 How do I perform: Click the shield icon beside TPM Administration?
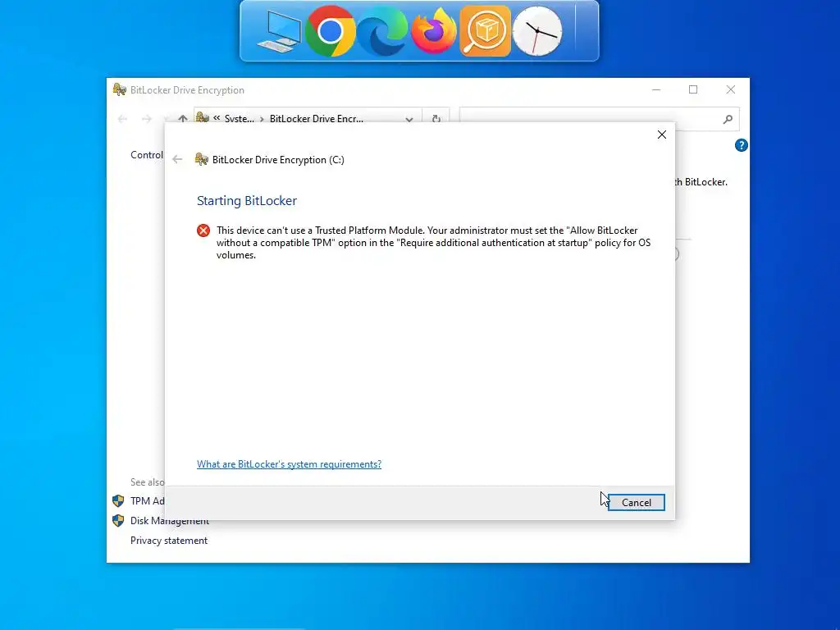click(118, 501)
